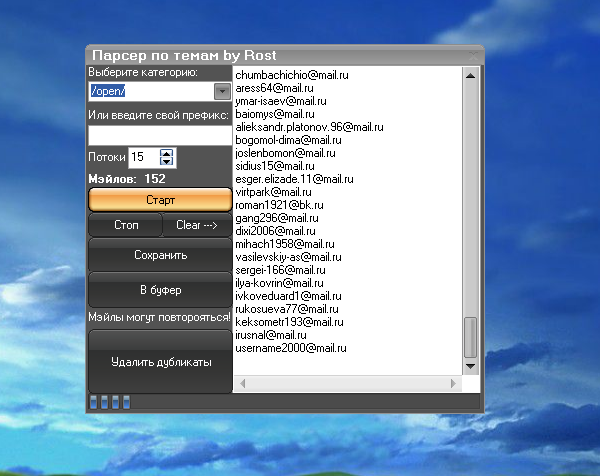Image resolution: width=600 pixels, height=476 pixels.
Task: Select email mihach1958@mail.ru
Action: [x=285, y=244]
